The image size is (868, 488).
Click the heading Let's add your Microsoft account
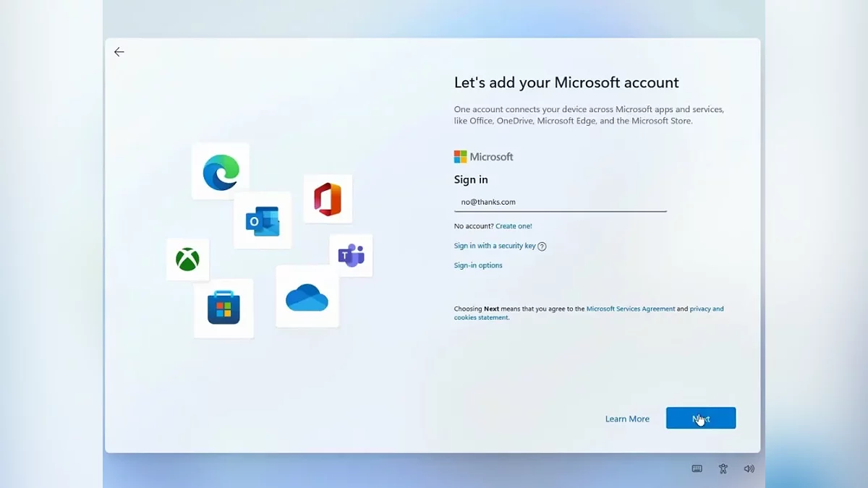[x=566, y=82]
